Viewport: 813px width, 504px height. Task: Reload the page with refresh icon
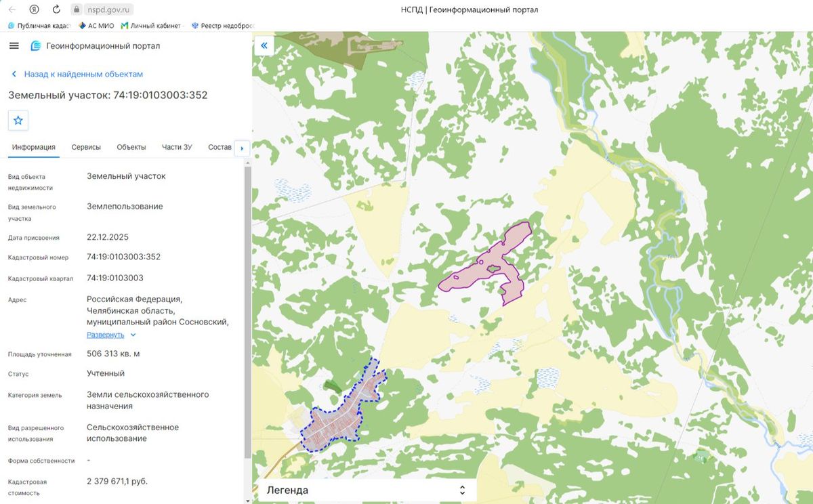[x=56, y=10]
